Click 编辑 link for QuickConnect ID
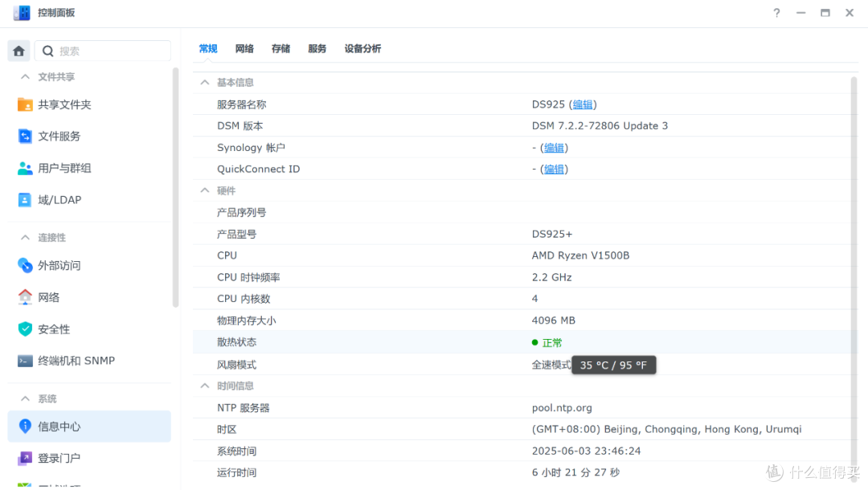The height and width of the screenshot is (490, 868). [554, 169]
